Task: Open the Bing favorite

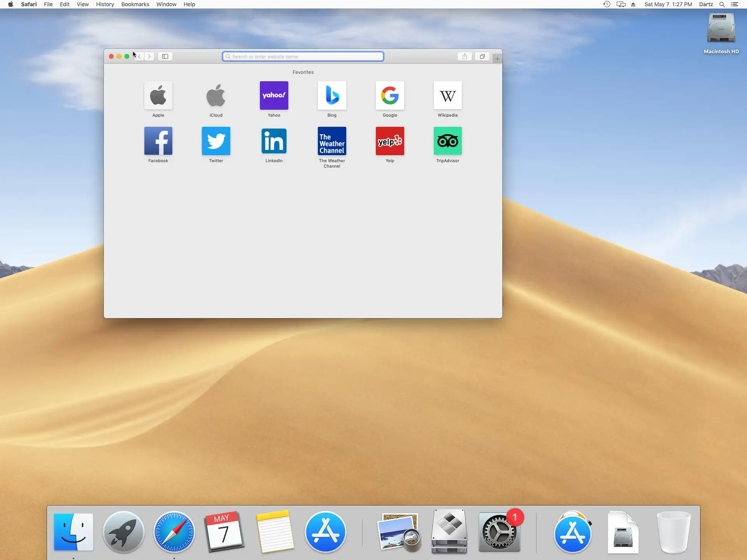Action: tap(332, 96)
